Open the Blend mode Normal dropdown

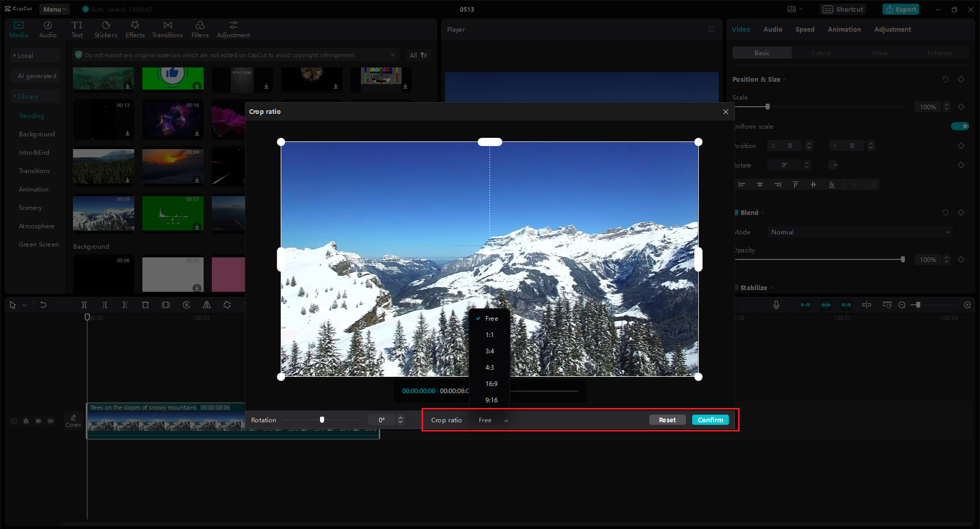859,232
